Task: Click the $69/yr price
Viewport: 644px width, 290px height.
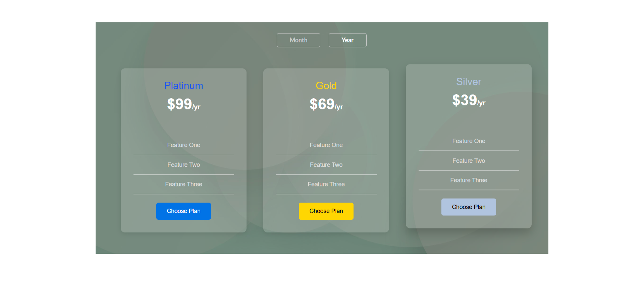Action: pos(326,104)
